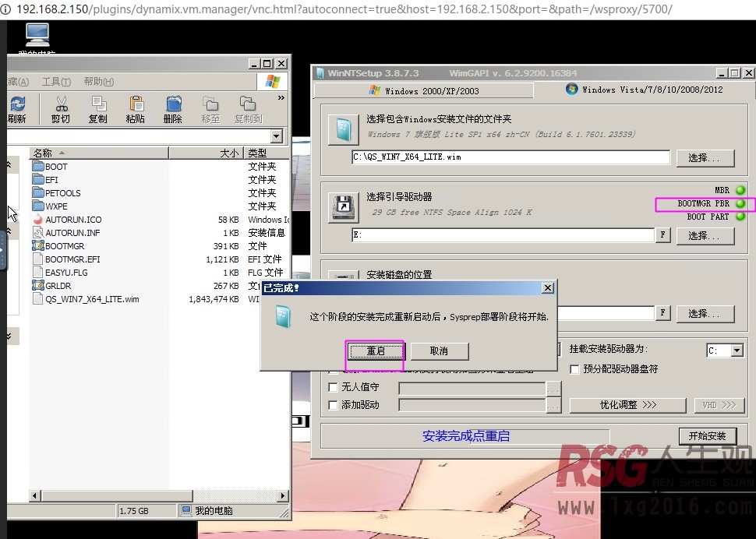Select the GRLDR file

click(52, 286)
